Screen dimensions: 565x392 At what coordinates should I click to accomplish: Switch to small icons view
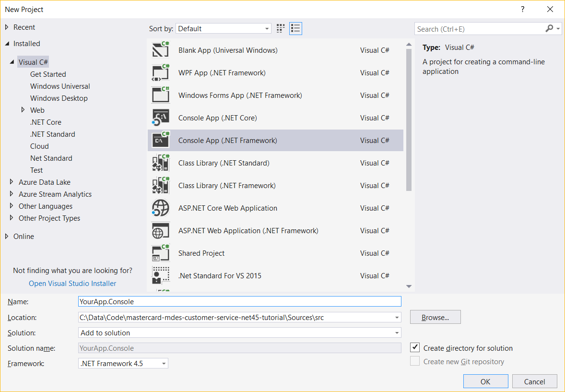pyautogui.click(x=281, y=29)
